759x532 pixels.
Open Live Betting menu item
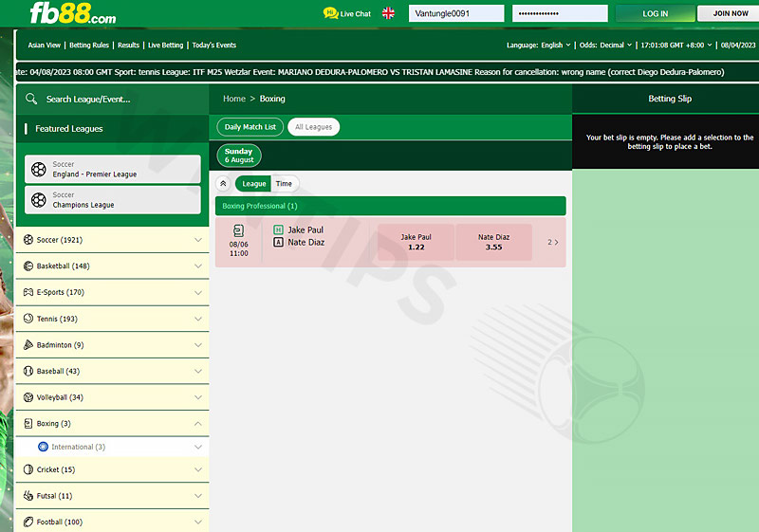(165, 45)
